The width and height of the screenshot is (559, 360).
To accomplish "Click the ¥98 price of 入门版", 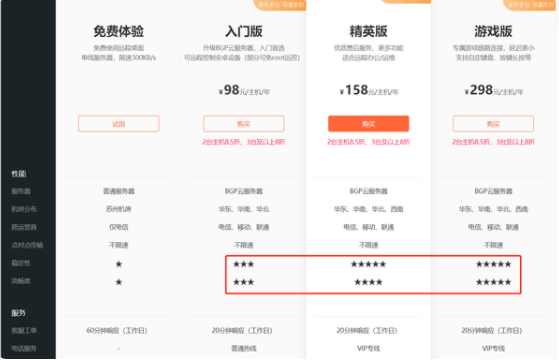I will click(x=244, y=90).
